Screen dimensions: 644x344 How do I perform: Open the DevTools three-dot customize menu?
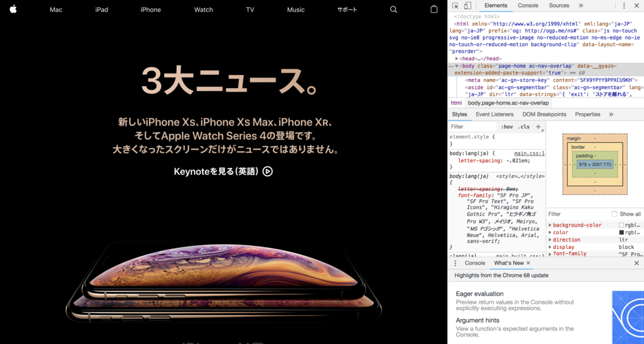click(x=624, y=6)
